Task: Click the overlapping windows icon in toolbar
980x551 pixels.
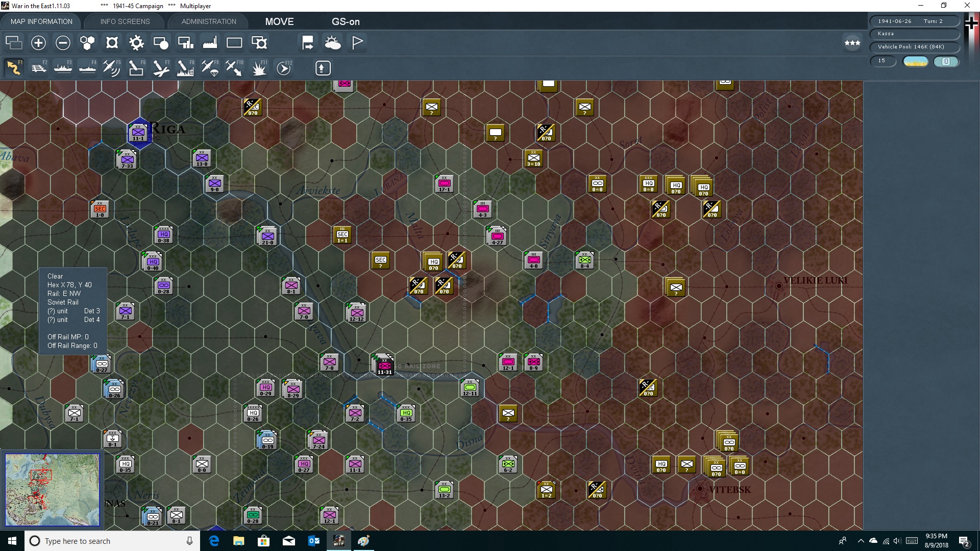Action: click(14, 42)
